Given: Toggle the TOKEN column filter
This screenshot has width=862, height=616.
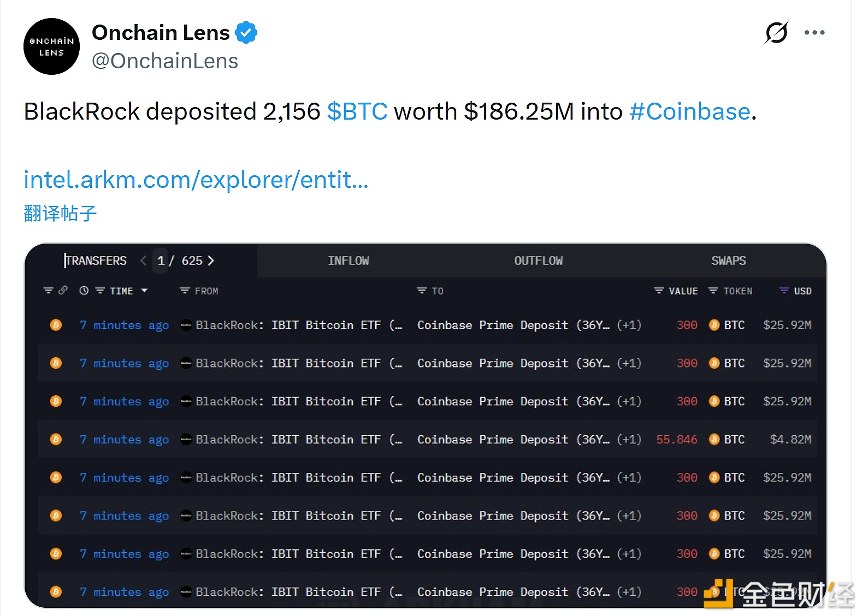Looking at the screenshot, I should coord(714,291).
